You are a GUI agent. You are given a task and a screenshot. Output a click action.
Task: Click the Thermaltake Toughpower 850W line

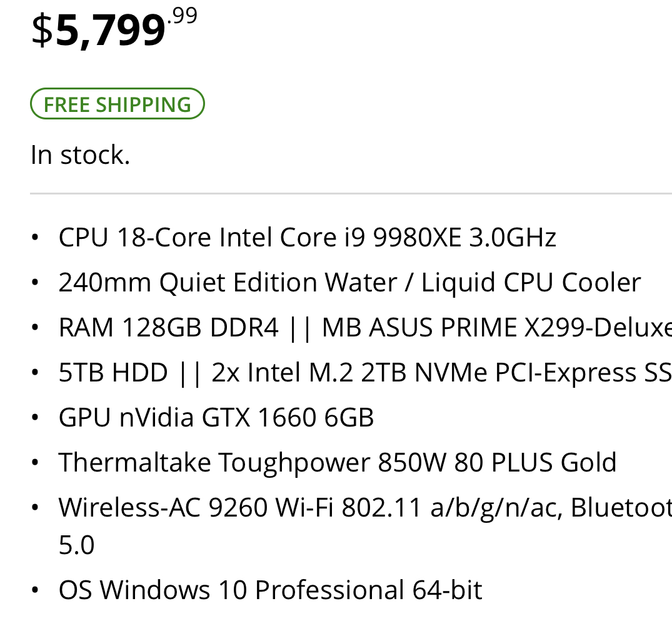[x=338, y=462]
